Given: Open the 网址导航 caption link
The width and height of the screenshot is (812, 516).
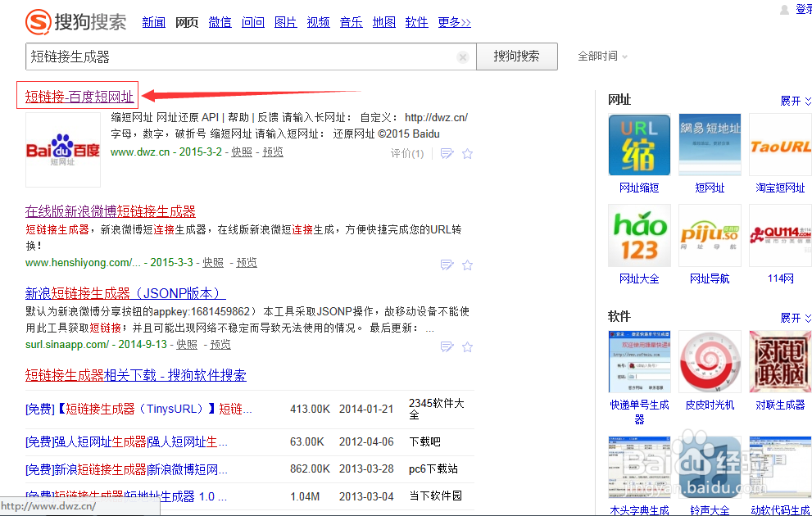Looking at the screenshot, I should click(x=710, y=279).
